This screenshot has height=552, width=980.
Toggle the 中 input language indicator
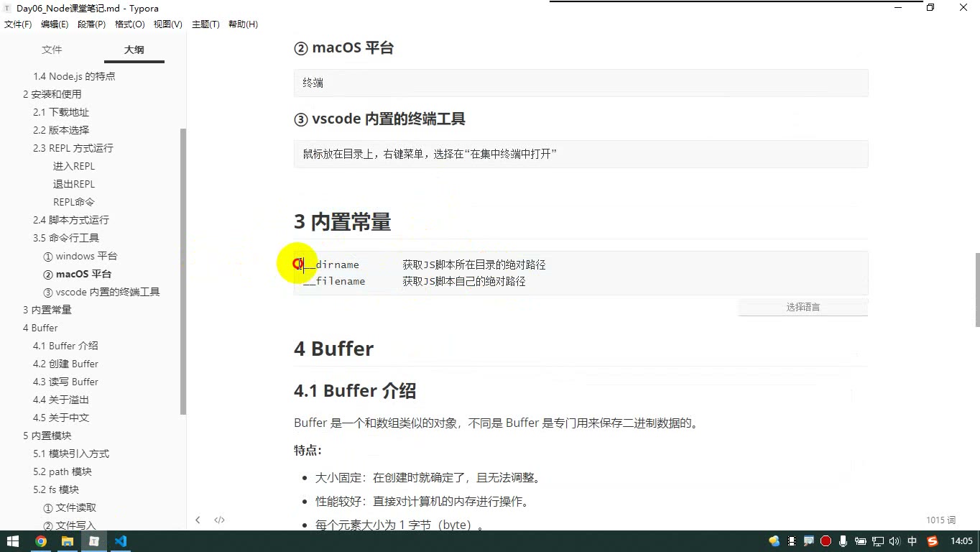point(912,541)
